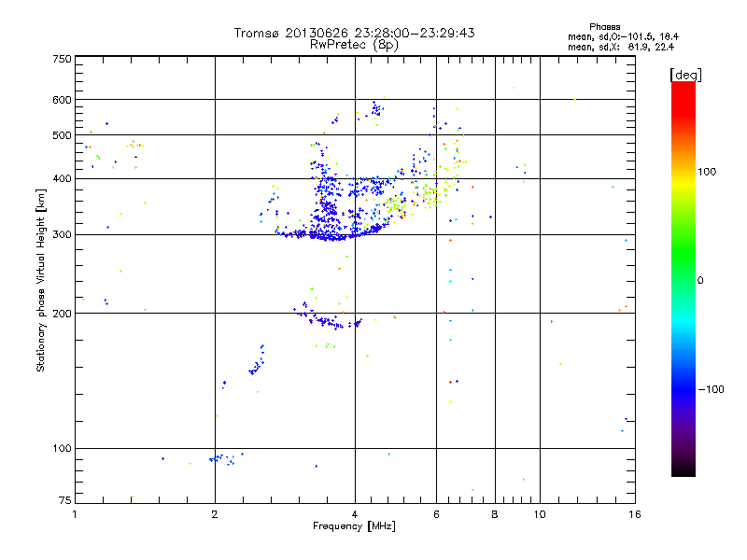Click the x-axis tick label "4"

355,514
